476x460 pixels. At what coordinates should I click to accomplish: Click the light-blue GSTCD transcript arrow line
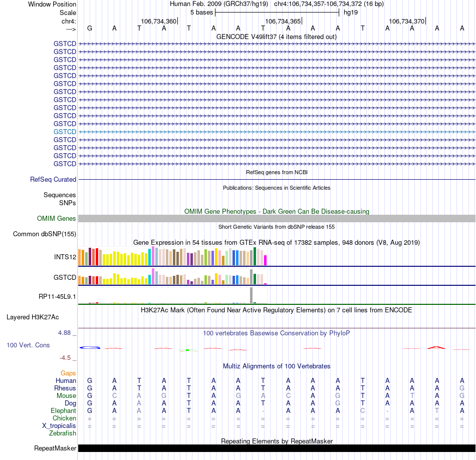pos(277,132)
